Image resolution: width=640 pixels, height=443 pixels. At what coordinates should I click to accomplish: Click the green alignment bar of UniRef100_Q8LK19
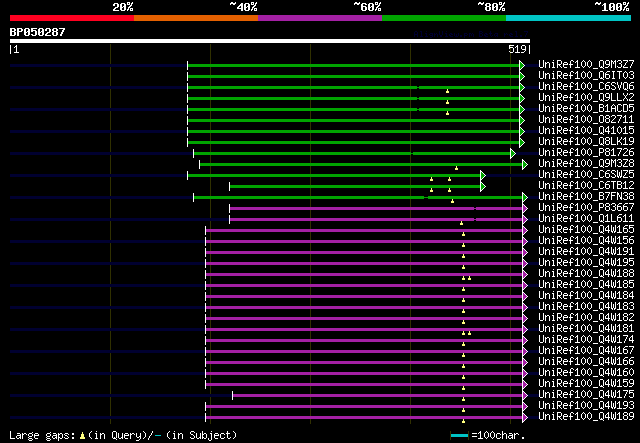(353, 142)
